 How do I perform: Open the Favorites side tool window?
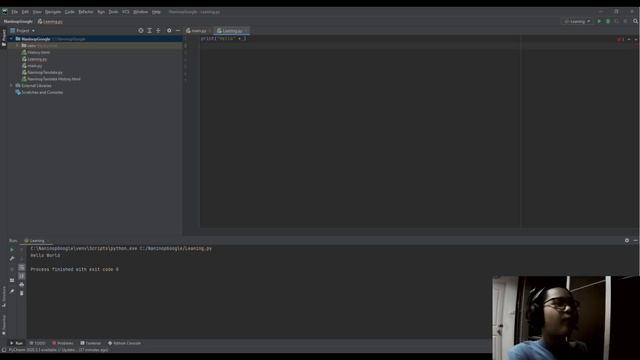4,325
